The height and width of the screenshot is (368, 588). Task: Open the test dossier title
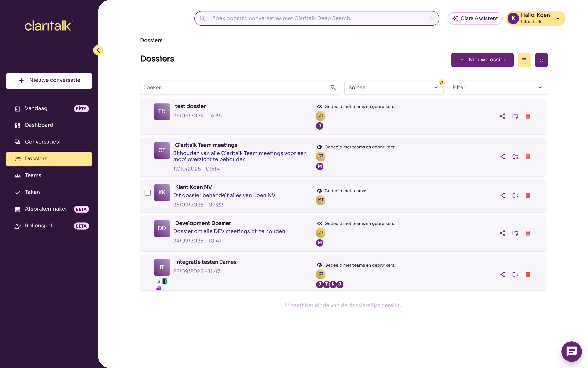(190, 106)
